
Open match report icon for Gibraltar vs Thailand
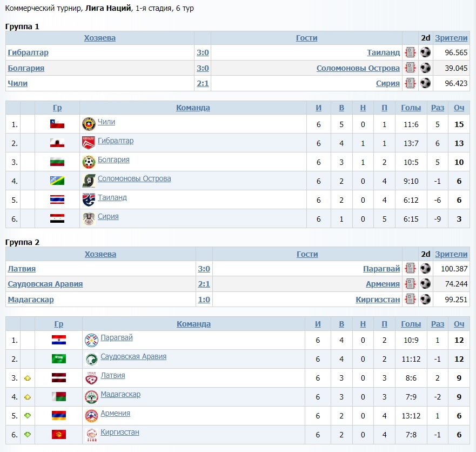(410, 52)
